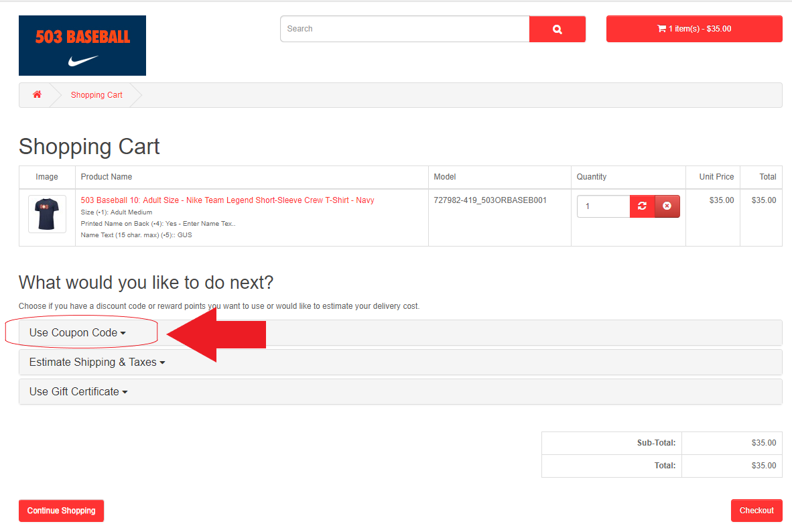Screen dimensions: 792x532
Task: Click the Total label in the summary table
Action: click(x=665, y=465)
